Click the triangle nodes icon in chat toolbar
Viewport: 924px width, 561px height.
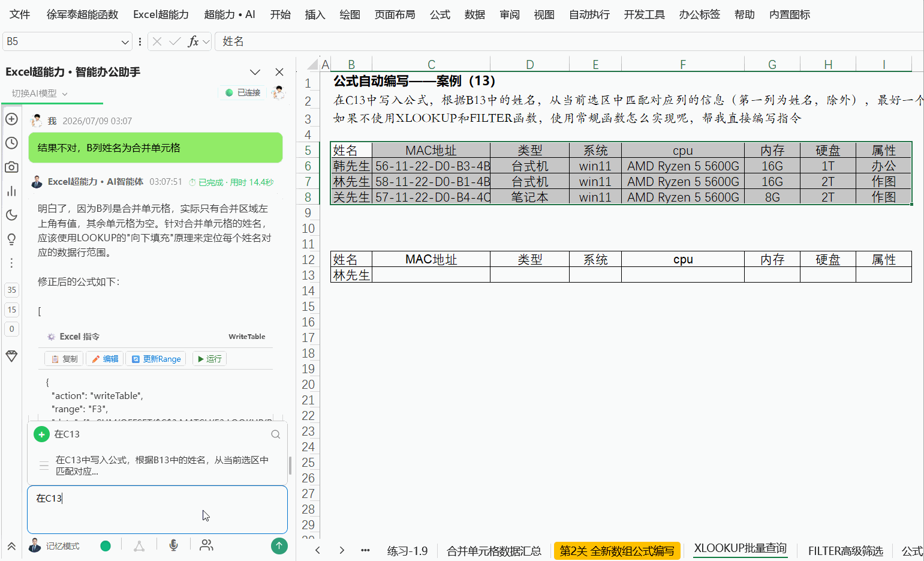pos(139,545)
